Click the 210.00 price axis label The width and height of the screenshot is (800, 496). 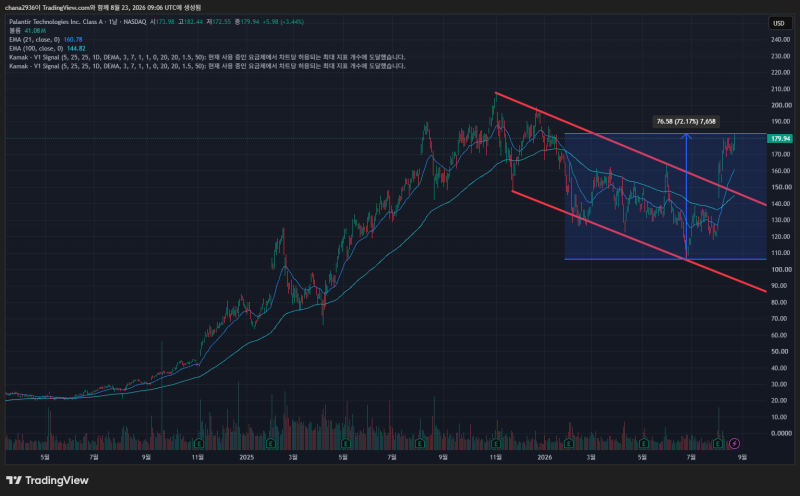(x=781, y=89)
